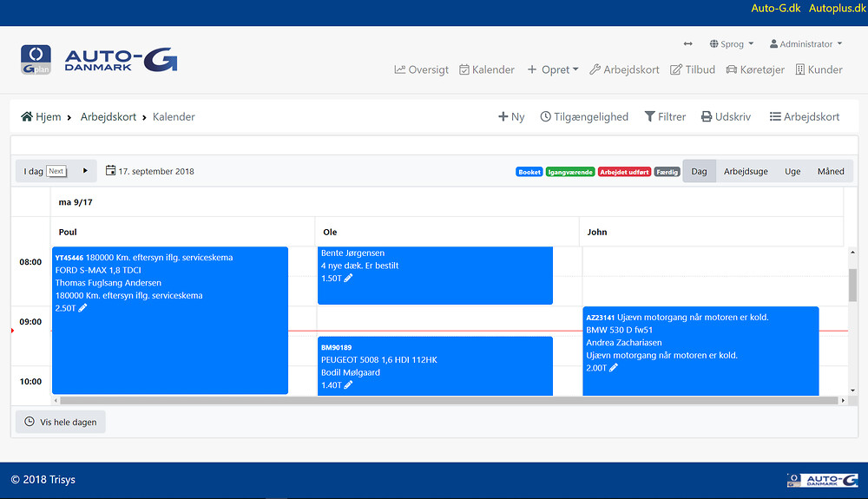Open the Opret dropdown menu
Image resolution: width=868 pixels, height=499 pixels.
pos(553,69)
